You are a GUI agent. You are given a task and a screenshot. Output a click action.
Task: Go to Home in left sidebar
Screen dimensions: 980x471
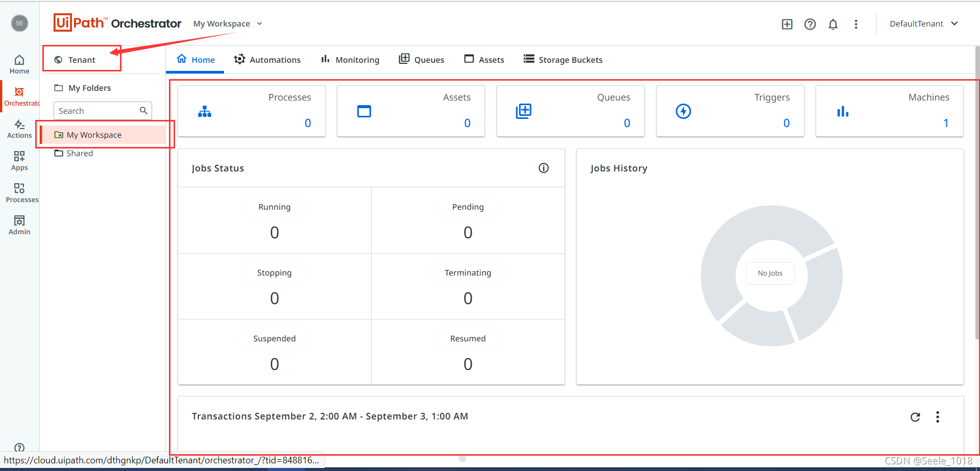(x=19, y=64)
